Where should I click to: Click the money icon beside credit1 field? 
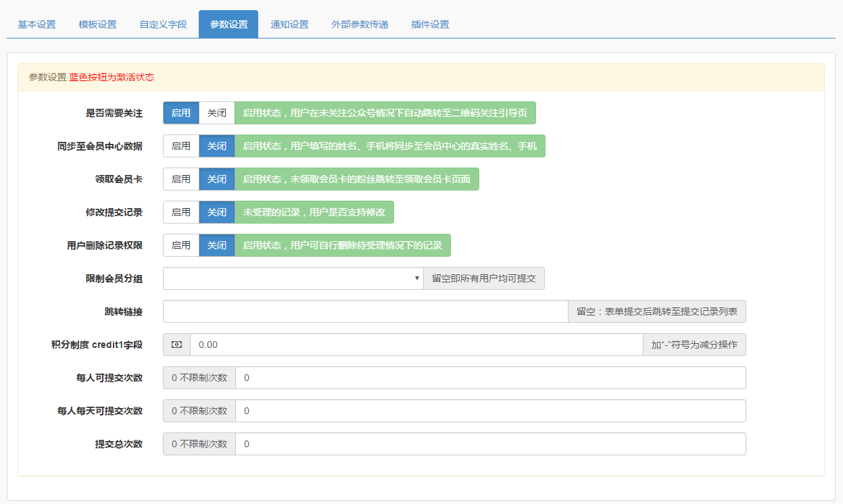point(176,345)
